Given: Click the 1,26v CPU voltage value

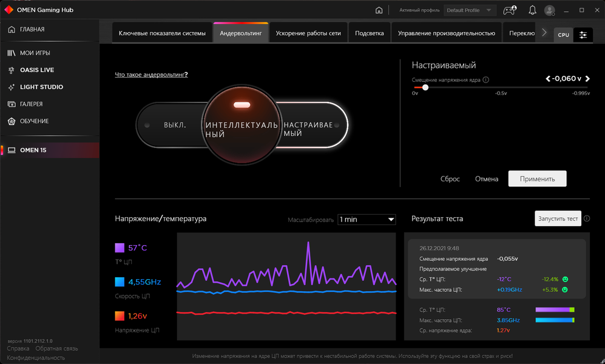Looking at the screenshot, I should pyautogui.click(x=137, y=316).
